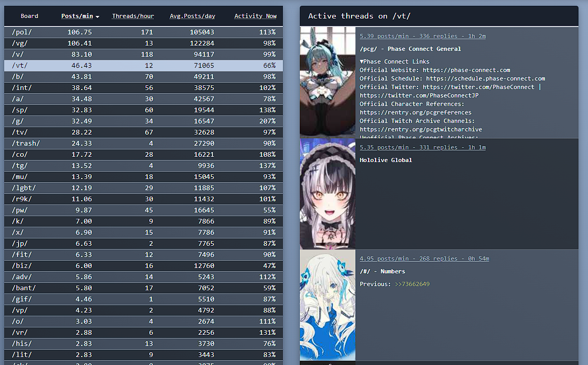Select the /v/ board row

(x=144, y=55)
